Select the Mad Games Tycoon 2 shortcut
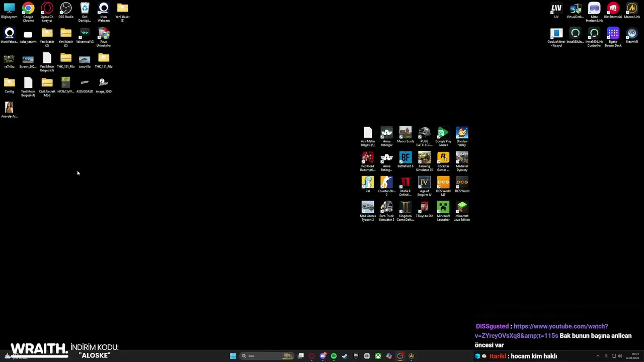 pyautogui.click(x=368, y=211)
